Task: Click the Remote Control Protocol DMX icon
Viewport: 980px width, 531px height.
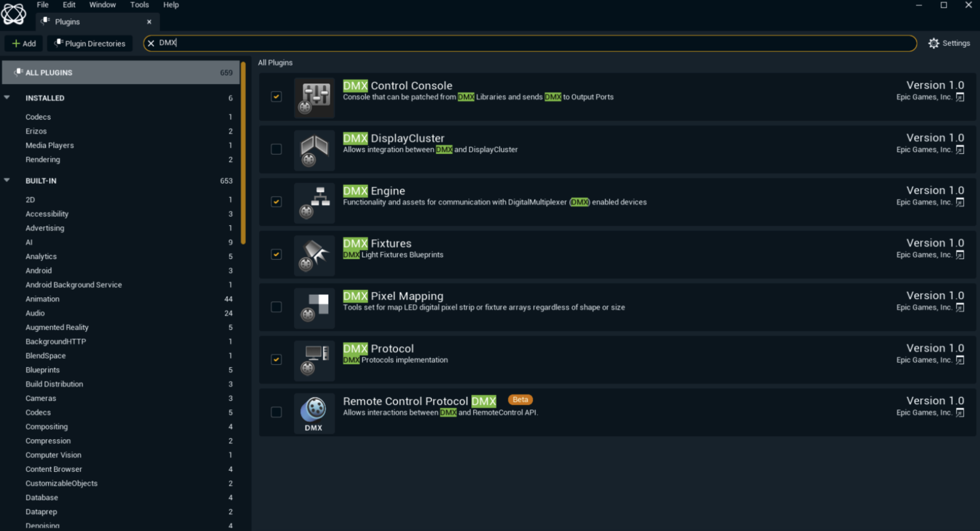Action: click(x=314, y=413)
